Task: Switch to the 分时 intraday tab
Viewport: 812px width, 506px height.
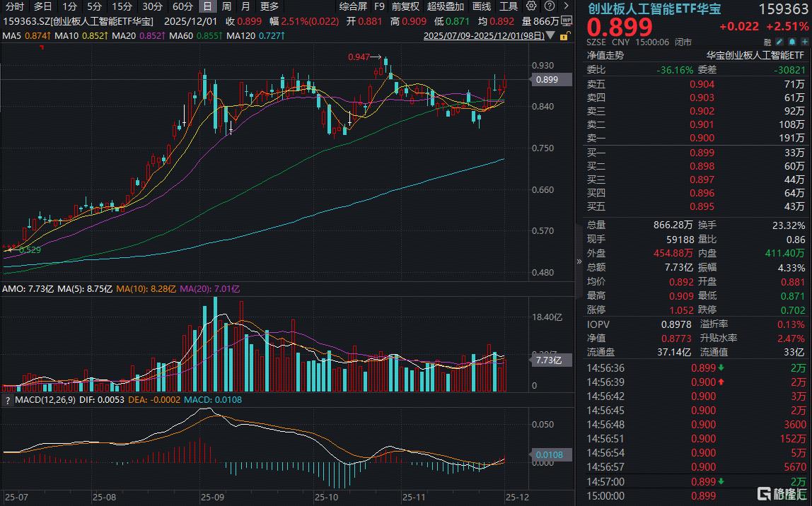Action: point(14,6)
